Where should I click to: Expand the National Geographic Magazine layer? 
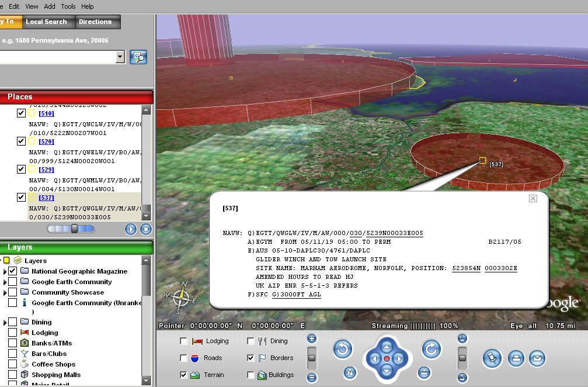[x=5, y=271]
